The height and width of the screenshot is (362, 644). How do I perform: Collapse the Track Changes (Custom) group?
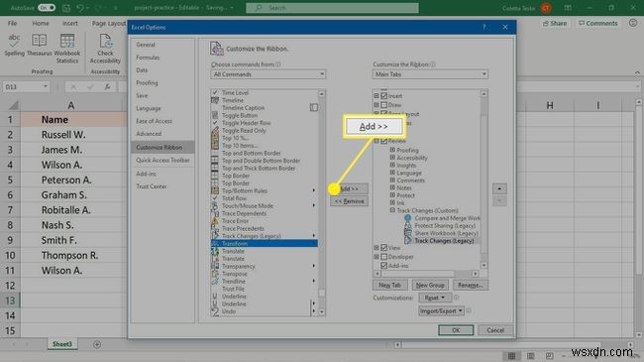pos(392,210)
